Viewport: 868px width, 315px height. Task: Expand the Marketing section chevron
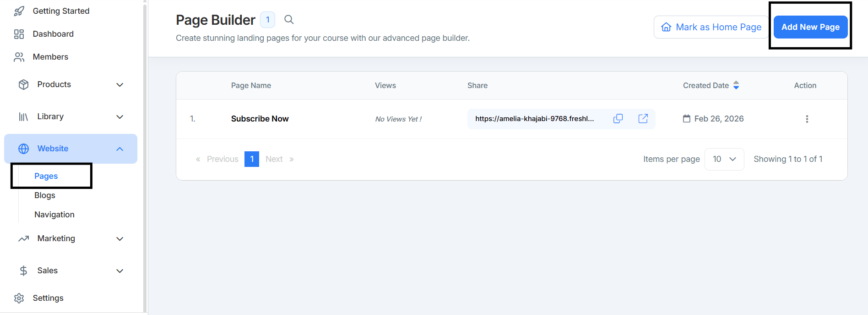[x=120, y=239]
